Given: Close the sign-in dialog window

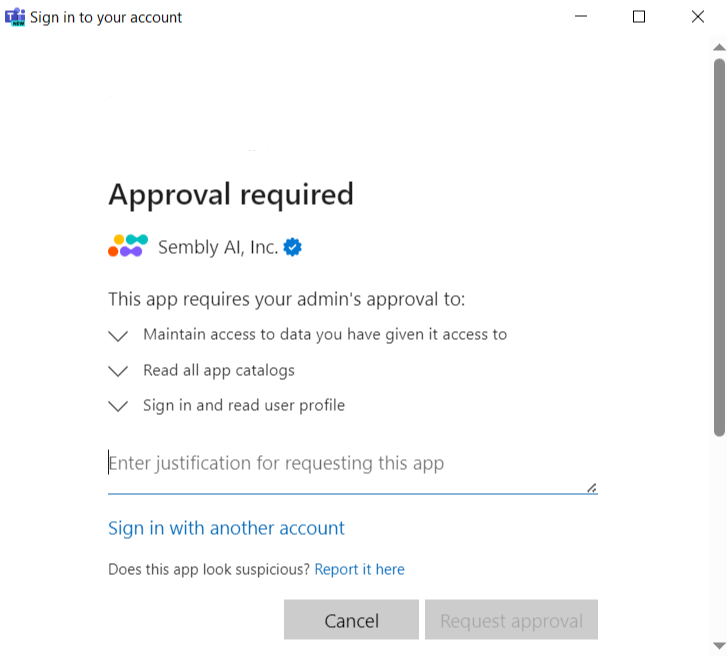Looking at the screenshot, I should [698, 17].
